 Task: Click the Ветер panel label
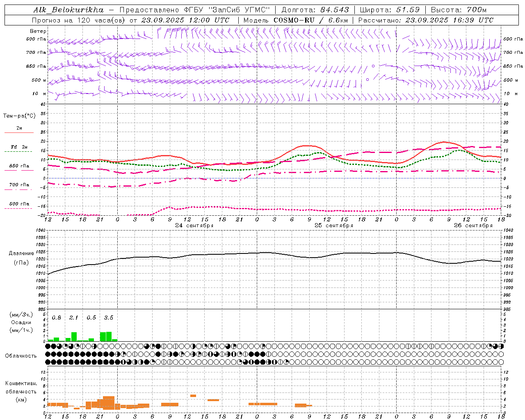coord(38,31)
